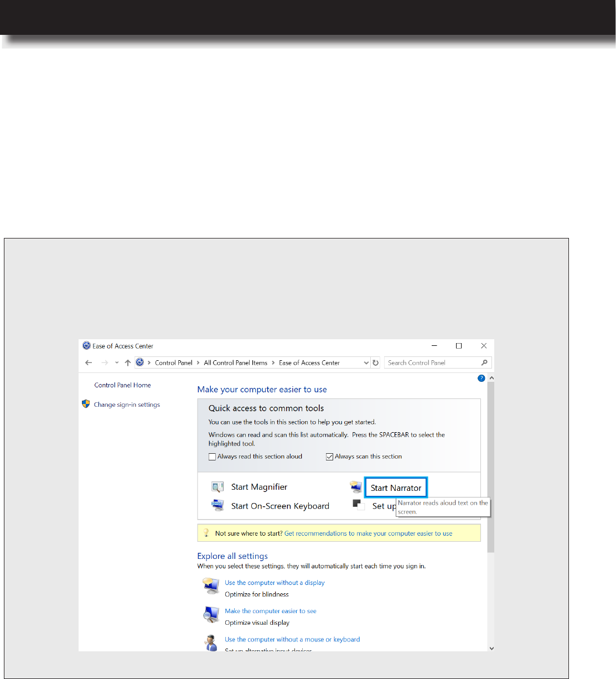Image resolution: width=616 pixels, height=679 pixels.
Task: Click the scroll down arrow
Action: point(491,647)
